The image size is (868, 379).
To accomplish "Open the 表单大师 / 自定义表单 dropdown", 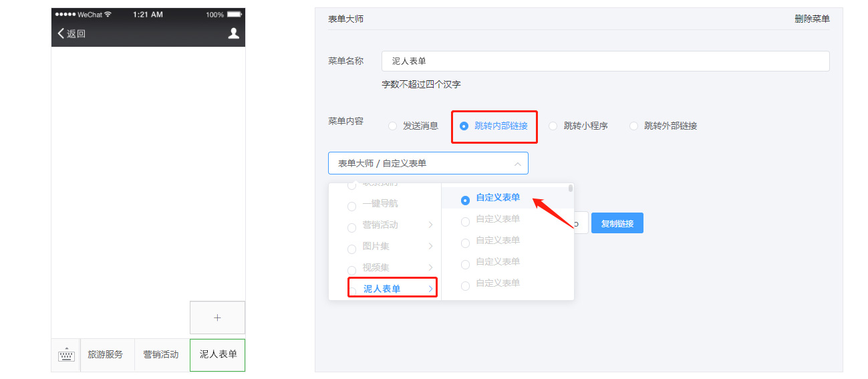I will pyautogui.click(x=428, y=163).
